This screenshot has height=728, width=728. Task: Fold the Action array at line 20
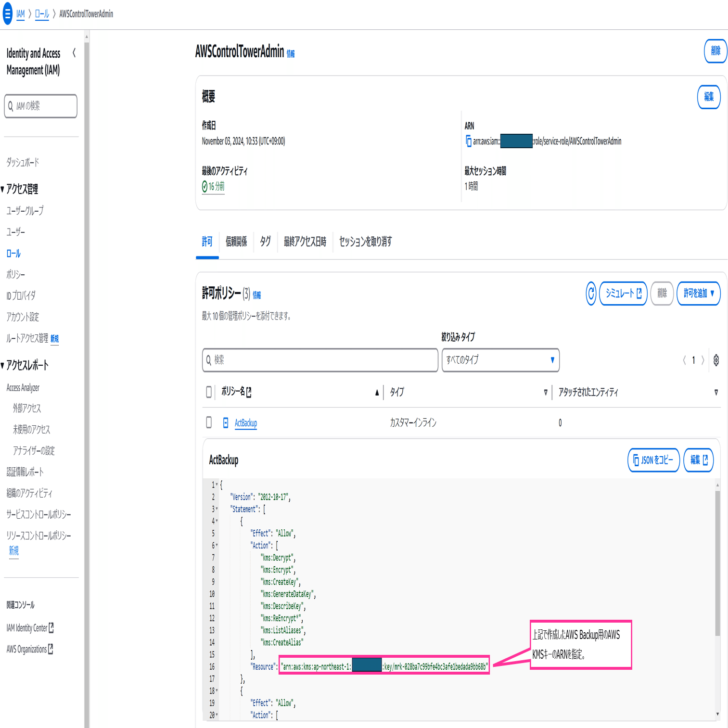217,715
